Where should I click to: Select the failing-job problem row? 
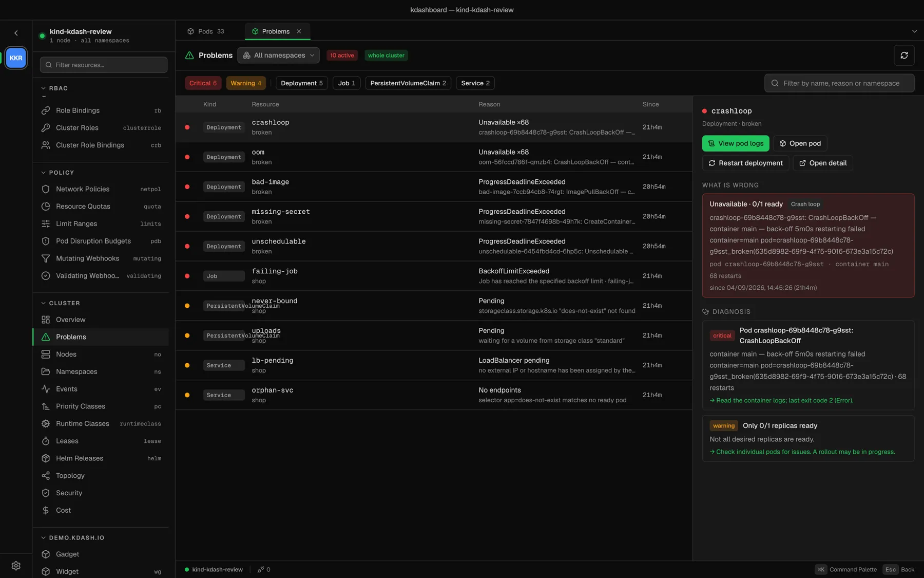[434, 276]
